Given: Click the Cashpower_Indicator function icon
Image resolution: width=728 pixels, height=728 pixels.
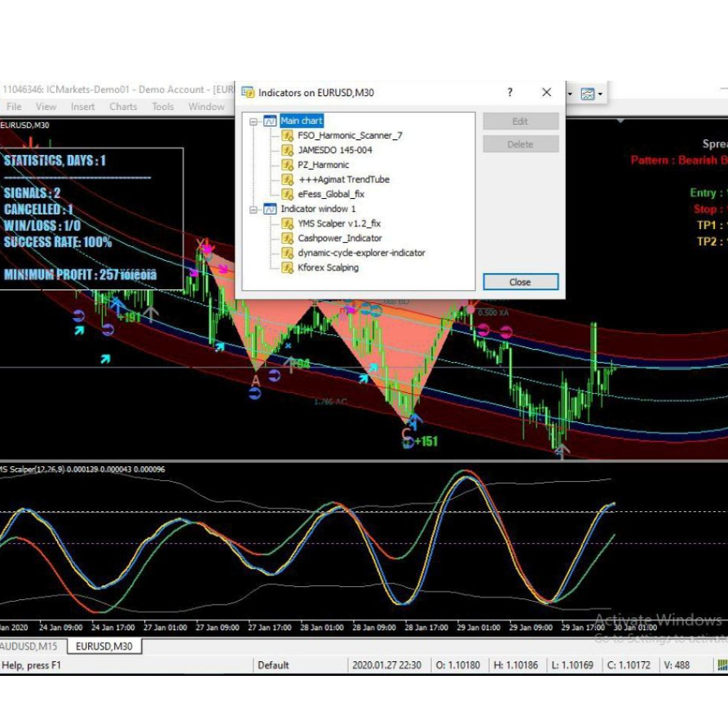Looking at the screenshot, I should pos(287,238).
